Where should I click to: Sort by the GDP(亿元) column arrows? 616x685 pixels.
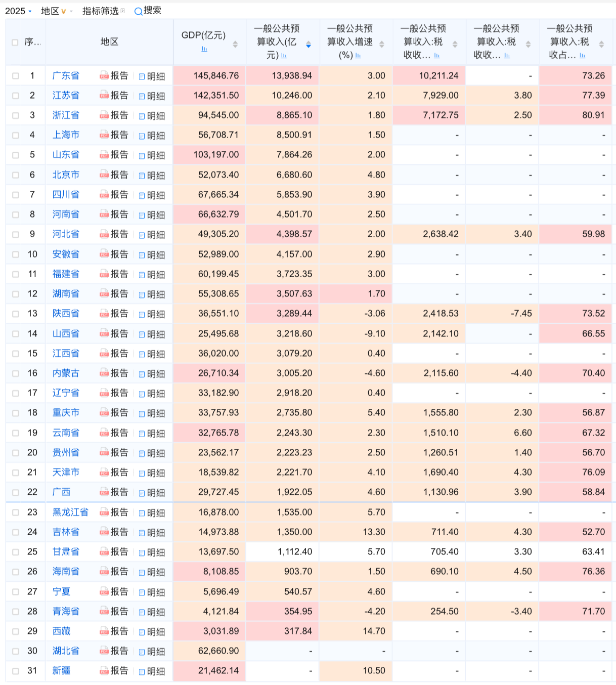pyautogui.click(x=235, y=45)
